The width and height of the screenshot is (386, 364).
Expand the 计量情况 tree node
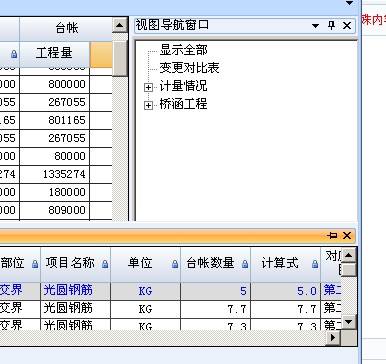coord(148,87)
